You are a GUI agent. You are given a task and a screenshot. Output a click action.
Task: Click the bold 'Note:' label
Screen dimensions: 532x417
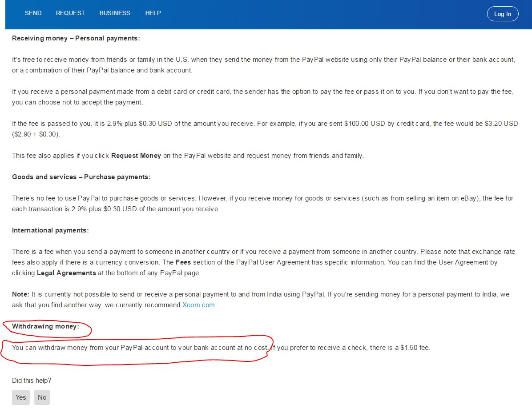click(20, 294)
